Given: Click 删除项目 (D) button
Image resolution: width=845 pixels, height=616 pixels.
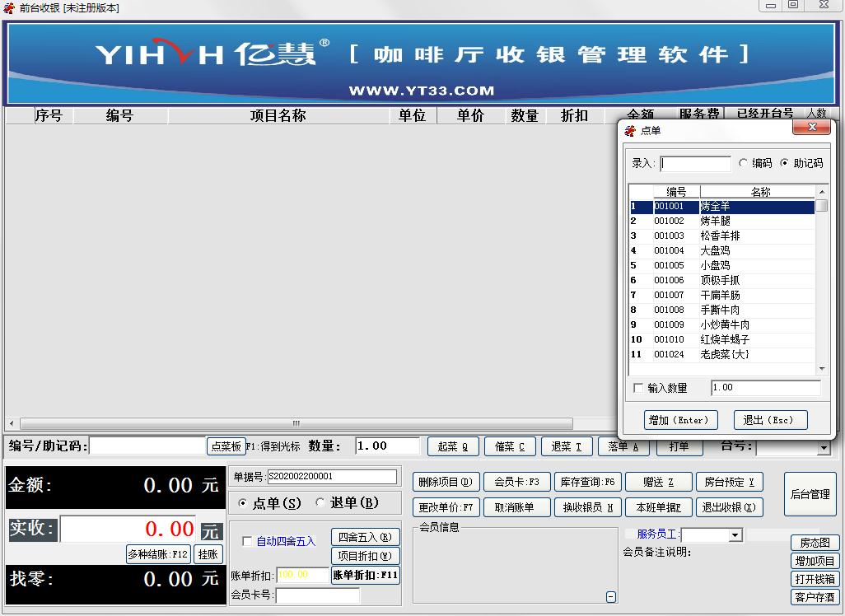Looking at the screenshot, I should click(445, 482).
